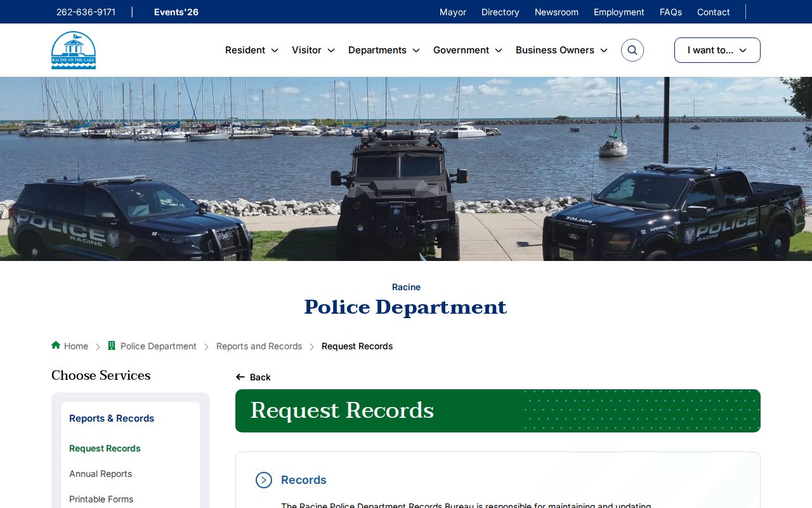This screenshot has width=812, height=508.
Task: Expand the Visitor menu
Action: [313, 50]
